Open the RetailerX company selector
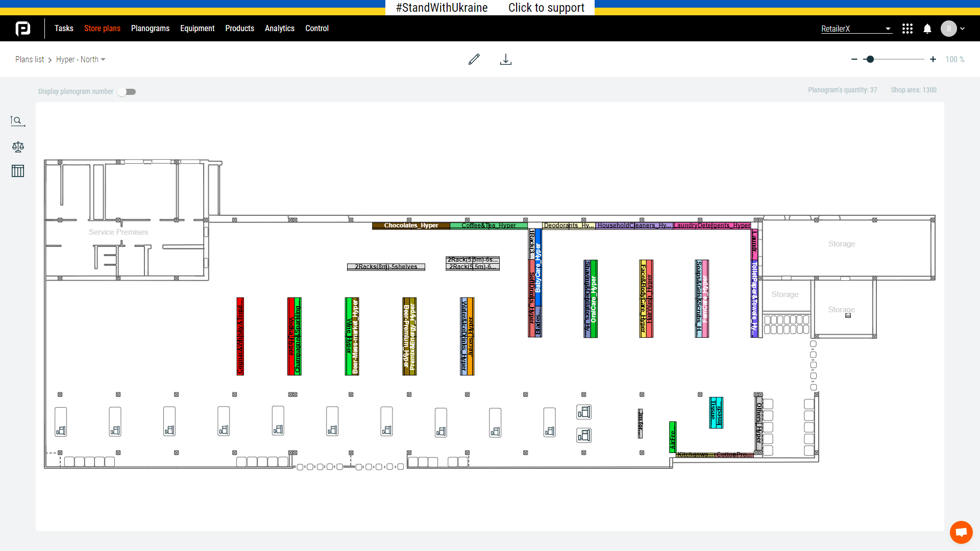 tap(856, 29)
